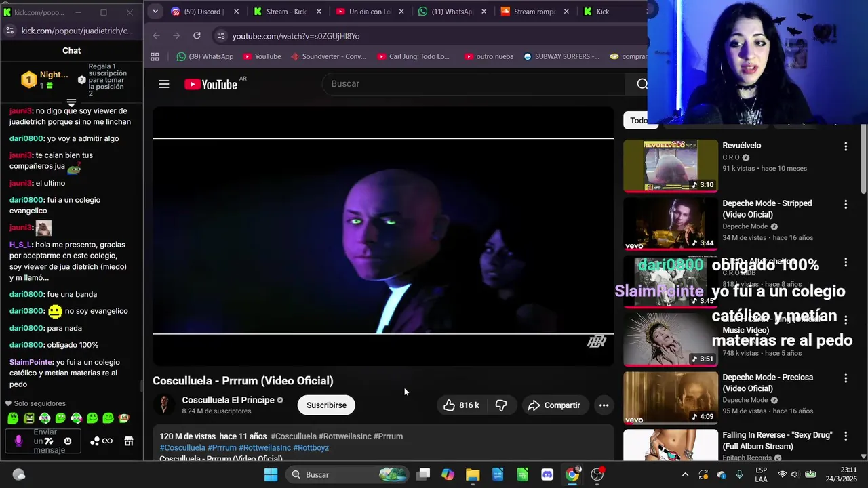868x488 pixels.
Task: Switch to the 'Un dia con Lo...' tab
Action: 370,12
